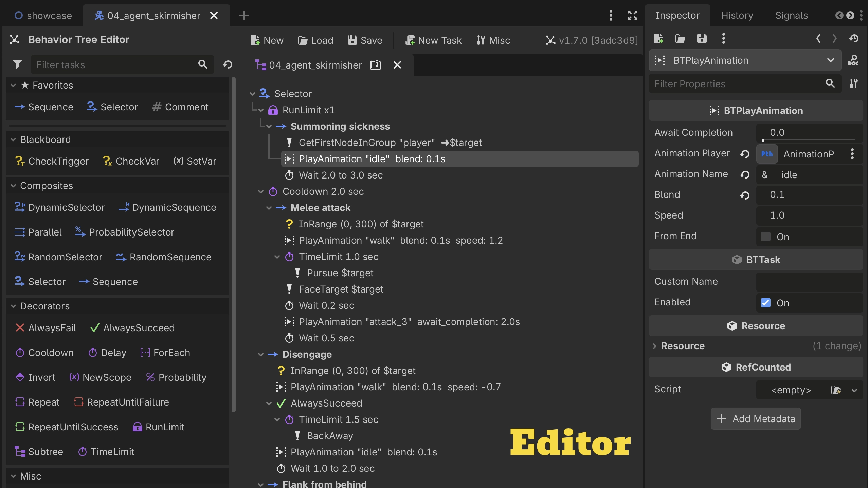Click Add Metadata button
Image resolution: width=868 pixels, height=488 pixels.
pos(756,419)
